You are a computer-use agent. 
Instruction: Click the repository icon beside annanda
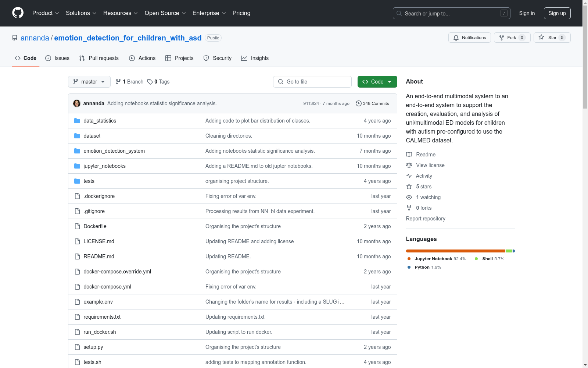pyautogui.click(x=15, y=38)
